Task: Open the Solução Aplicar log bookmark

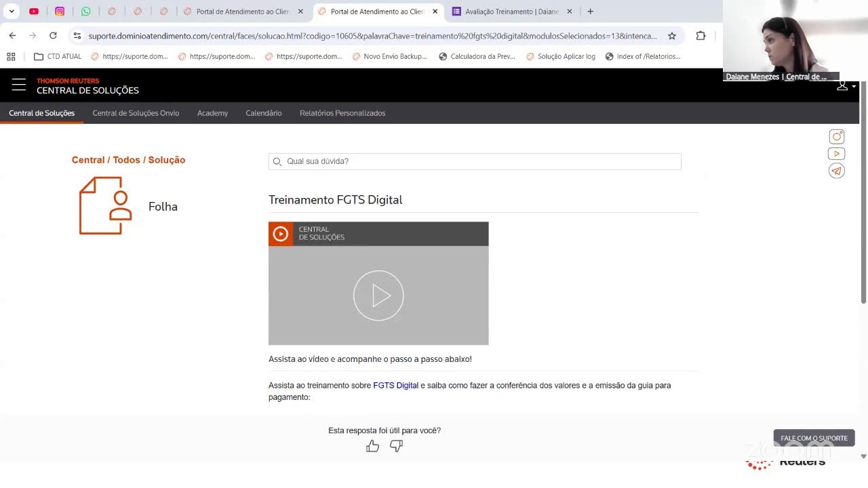Action: 560,56
